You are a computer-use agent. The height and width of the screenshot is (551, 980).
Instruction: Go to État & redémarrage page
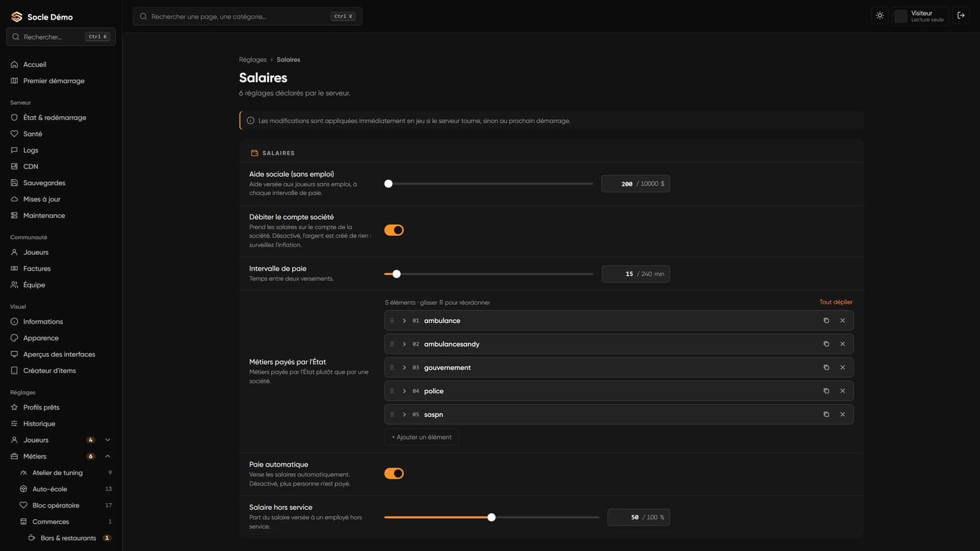pos(61,118)
